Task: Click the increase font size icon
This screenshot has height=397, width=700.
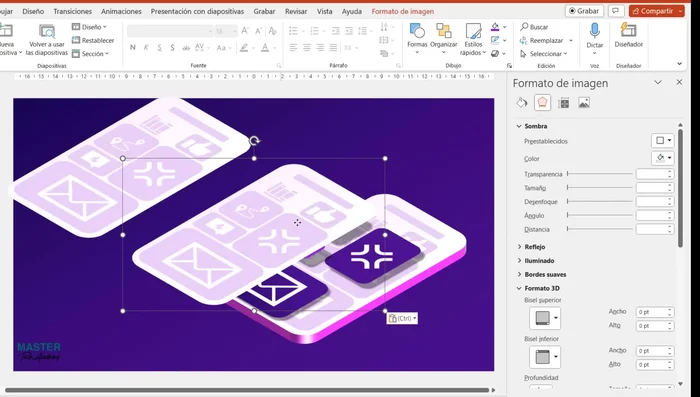Action: tap(245, 31)
